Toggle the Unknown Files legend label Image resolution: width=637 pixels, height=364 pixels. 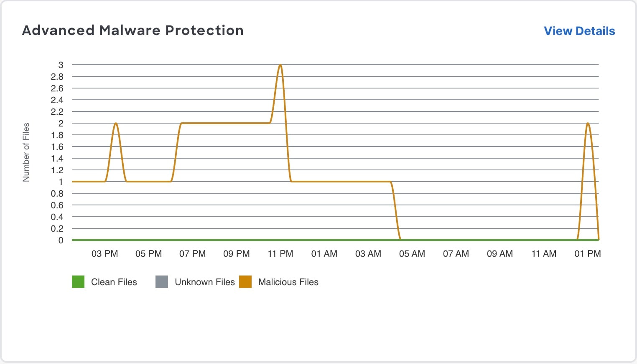pos(204,282)
